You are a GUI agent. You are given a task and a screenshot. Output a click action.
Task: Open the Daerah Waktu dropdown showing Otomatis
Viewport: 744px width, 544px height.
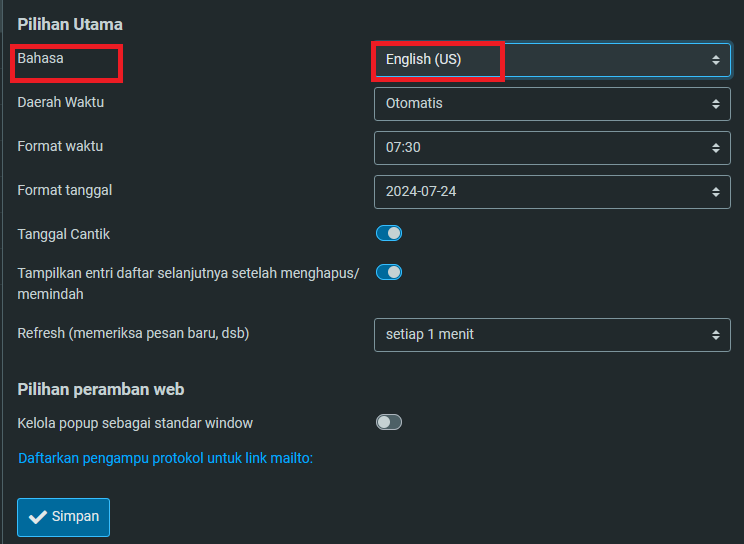pyautogui.click(x=552, y=103)
